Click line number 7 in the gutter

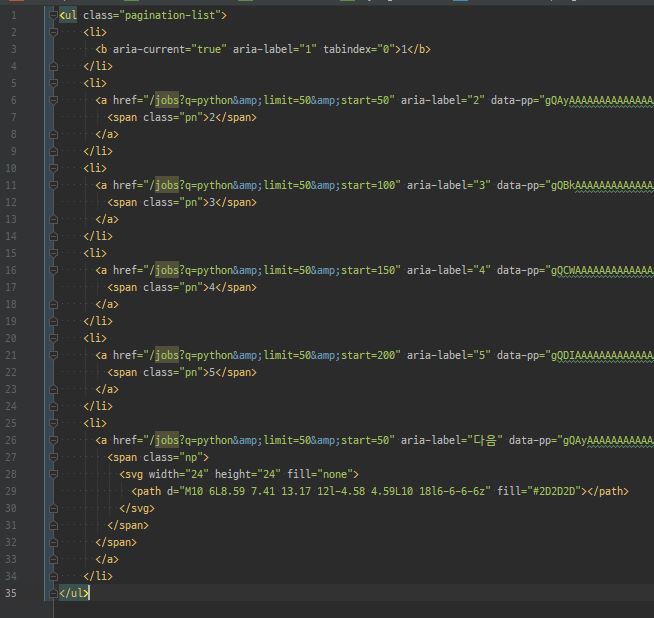pyautogui.click(x=14, y=117)
